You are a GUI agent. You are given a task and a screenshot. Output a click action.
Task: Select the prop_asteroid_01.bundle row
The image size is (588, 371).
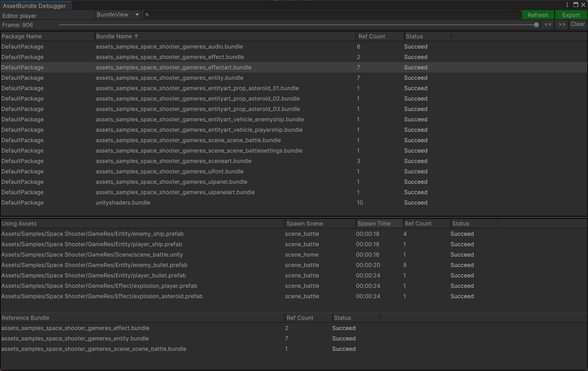[294, 88]
